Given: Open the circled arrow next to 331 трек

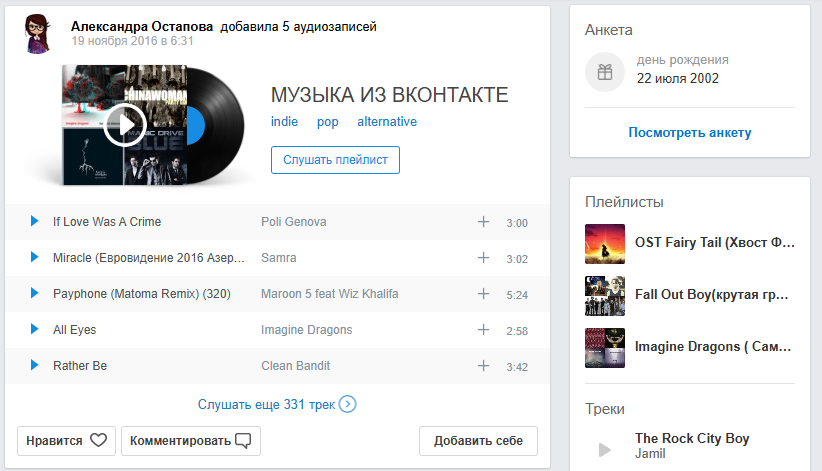Looking at the screenshot, I should pos(347,404).
